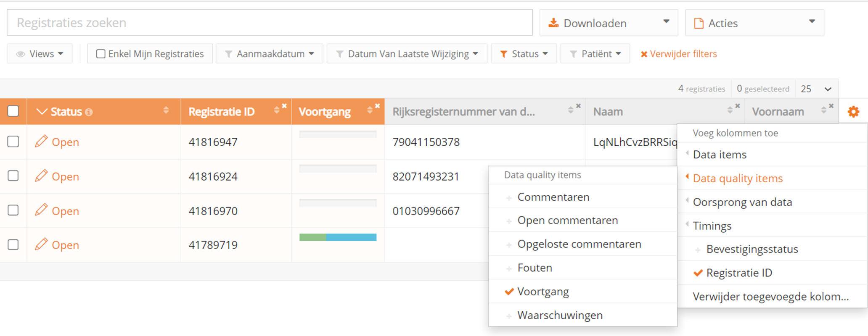Open the Status filter dropdown
Image resolution: width=868 pixels, height=336 pixels.
coord(524,54)
